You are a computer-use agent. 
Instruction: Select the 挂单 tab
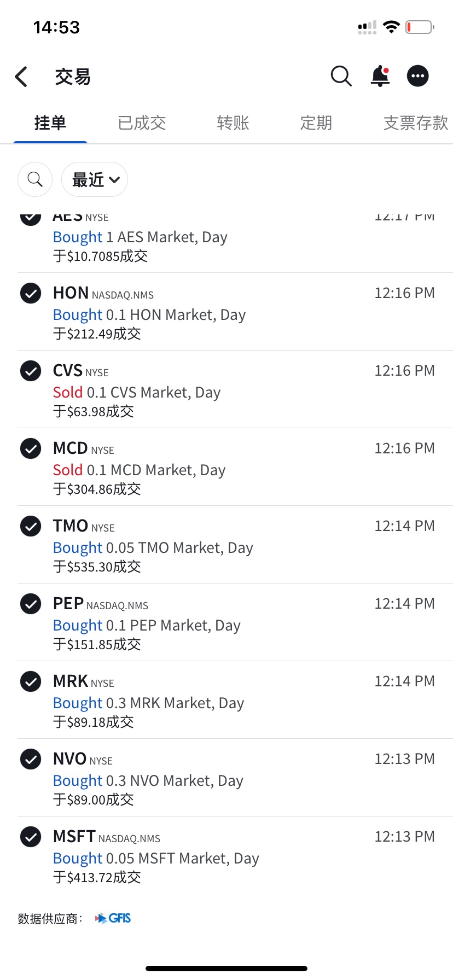[x=50, y=123]
